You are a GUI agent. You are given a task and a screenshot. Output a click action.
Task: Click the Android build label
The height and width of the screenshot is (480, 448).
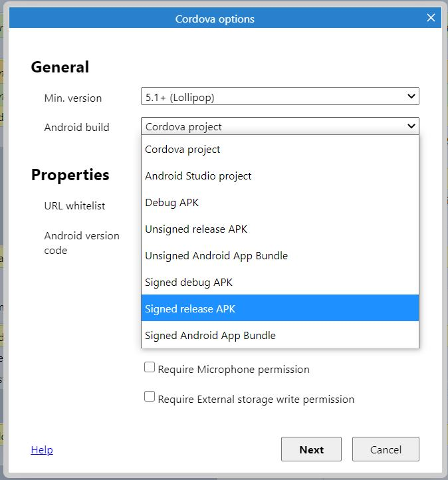coord(76,127)
